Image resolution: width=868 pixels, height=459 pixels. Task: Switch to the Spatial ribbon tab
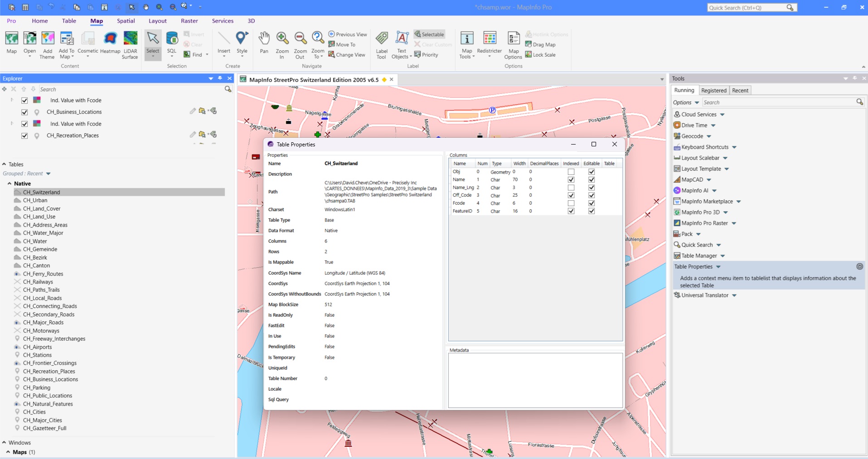[x=126, y=21]
